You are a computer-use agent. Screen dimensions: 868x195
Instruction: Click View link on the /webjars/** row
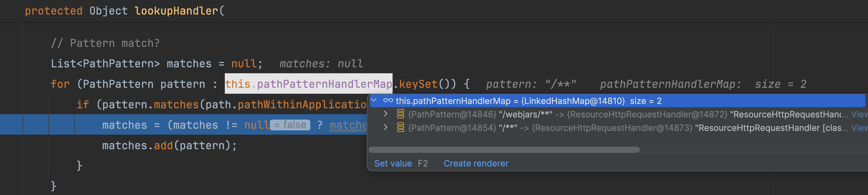[859, 115]
